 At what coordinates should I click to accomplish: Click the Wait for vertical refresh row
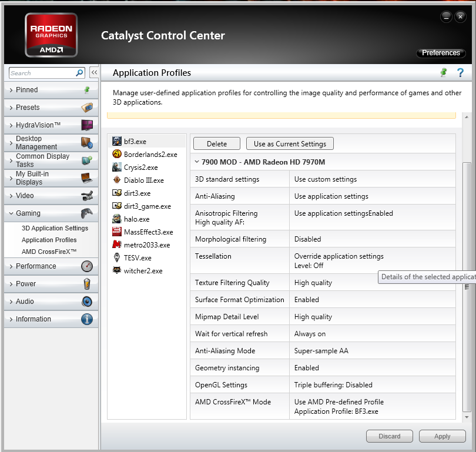click(x=323, y=334)
